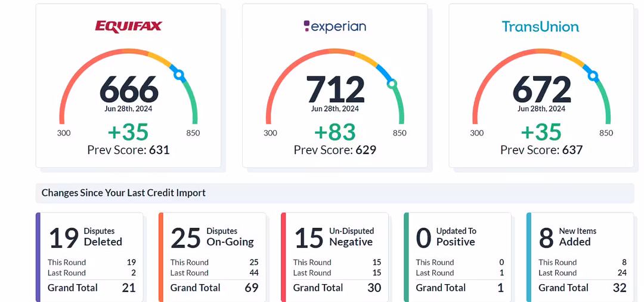
Task: Click Prev Score: 631 on Equifax card
Action: click(x=128, y=150)
